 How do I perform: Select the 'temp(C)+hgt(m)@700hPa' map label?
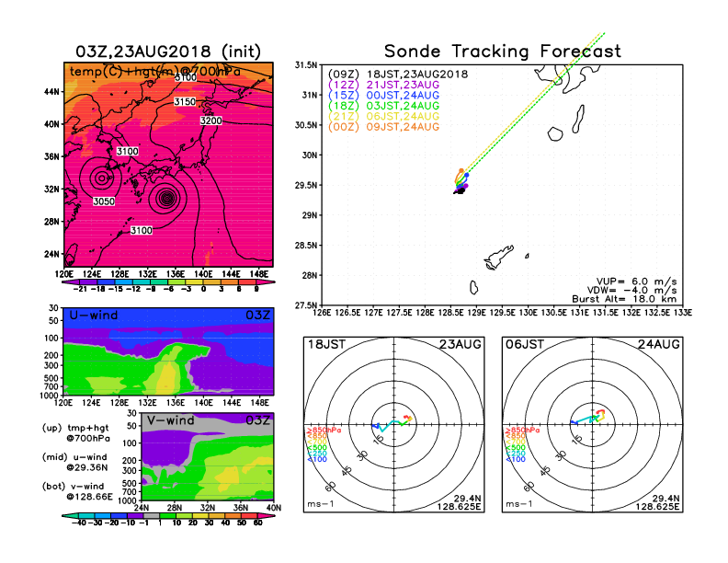pos(155,72)
